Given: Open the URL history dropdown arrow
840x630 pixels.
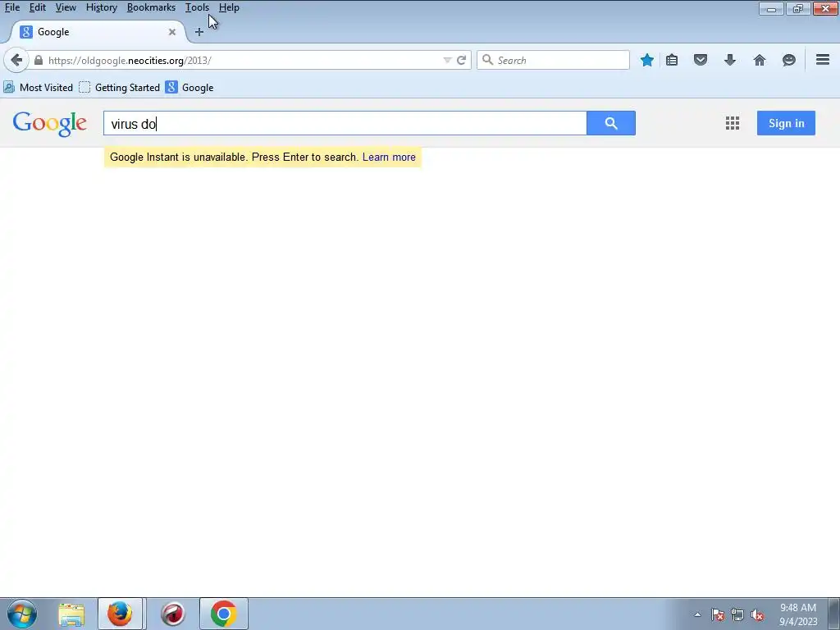Looking at the screenshot, I should (x=447, y=60).
